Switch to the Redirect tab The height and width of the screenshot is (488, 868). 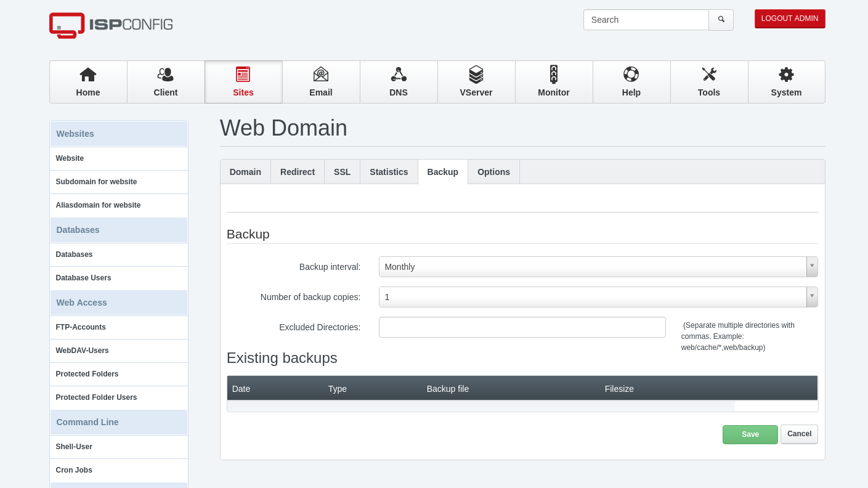click(x=298, y=172)
